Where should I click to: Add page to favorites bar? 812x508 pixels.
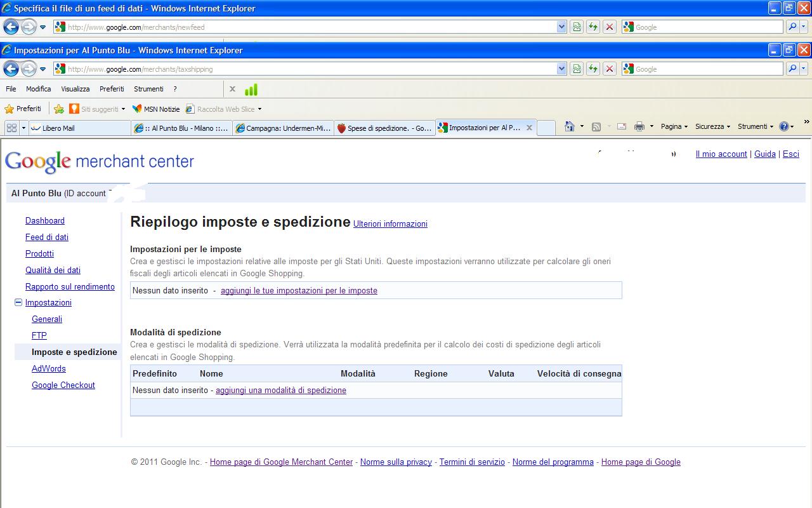click(x=59, y=109)
